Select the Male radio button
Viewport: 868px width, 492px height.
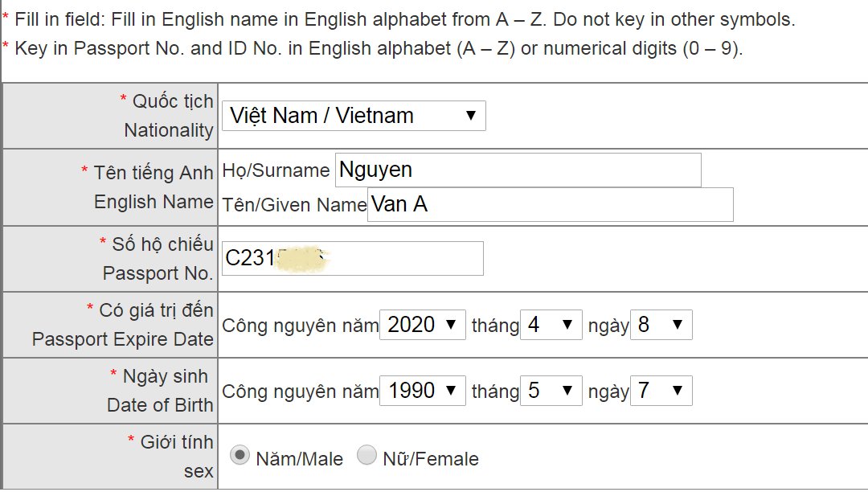pyautogui.click(x=239, y=456)
